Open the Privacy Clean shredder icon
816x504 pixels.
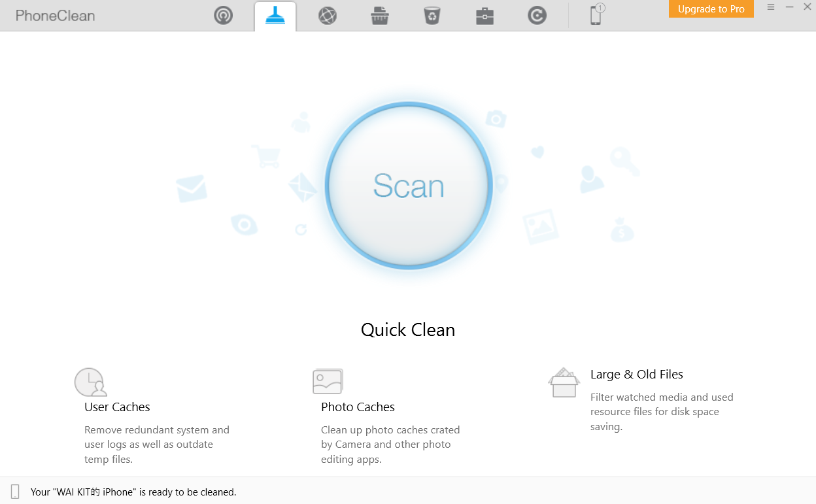pyautogui.click(x=380, y=15)
